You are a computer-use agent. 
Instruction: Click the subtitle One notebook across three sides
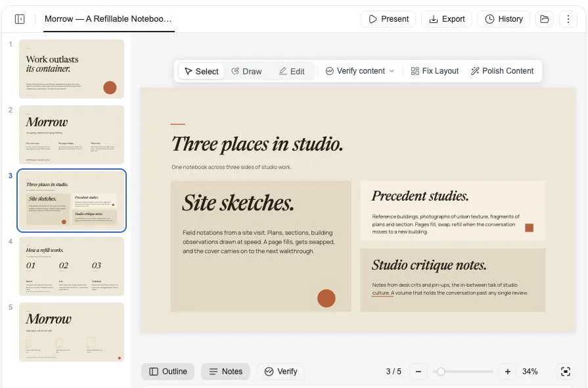pyautogui.click(x=231, y=167)
